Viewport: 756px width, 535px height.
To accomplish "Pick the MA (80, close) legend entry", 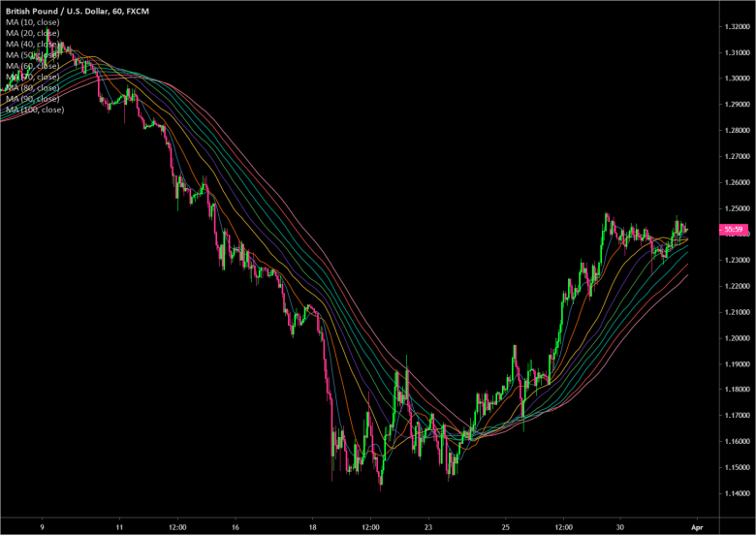I will [x=33, y=87].
